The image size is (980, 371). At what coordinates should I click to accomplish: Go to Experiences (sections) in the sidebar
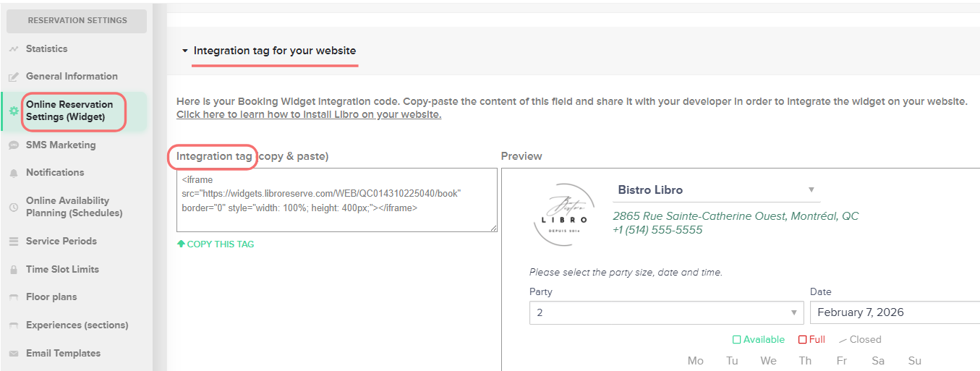(x=77, y=325)
